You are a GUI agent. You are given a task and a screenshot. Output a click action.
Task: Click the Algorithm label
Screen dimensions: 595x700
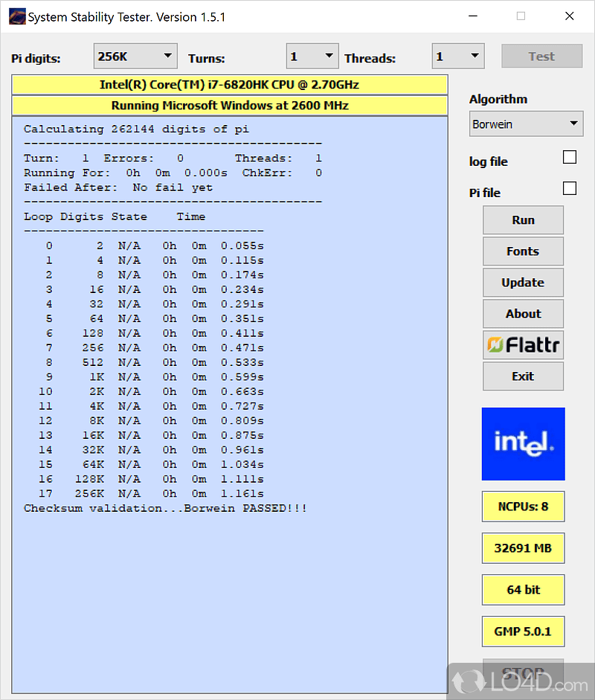pos(498,99)
